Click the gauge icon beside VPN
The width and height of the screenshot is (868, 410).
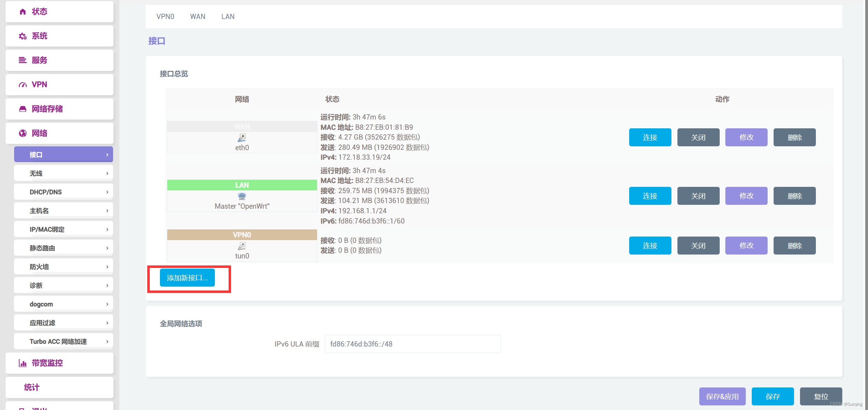point(23,85)
